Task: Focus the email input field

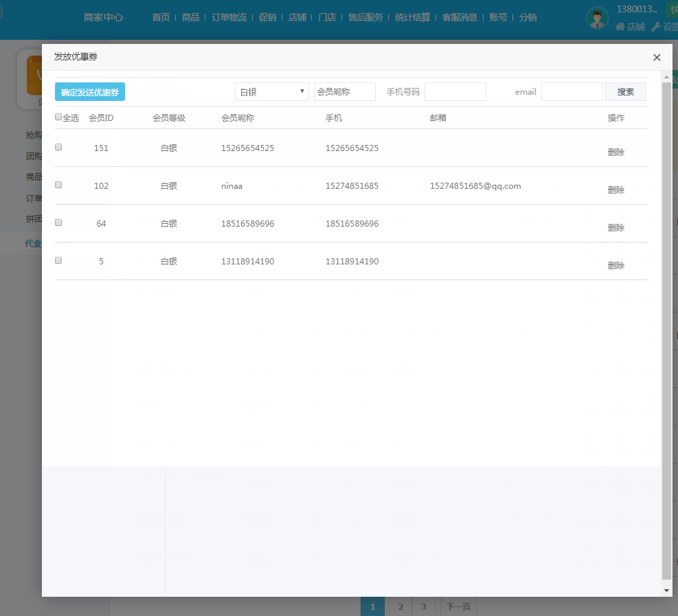Action: click(x=572, y=92)
